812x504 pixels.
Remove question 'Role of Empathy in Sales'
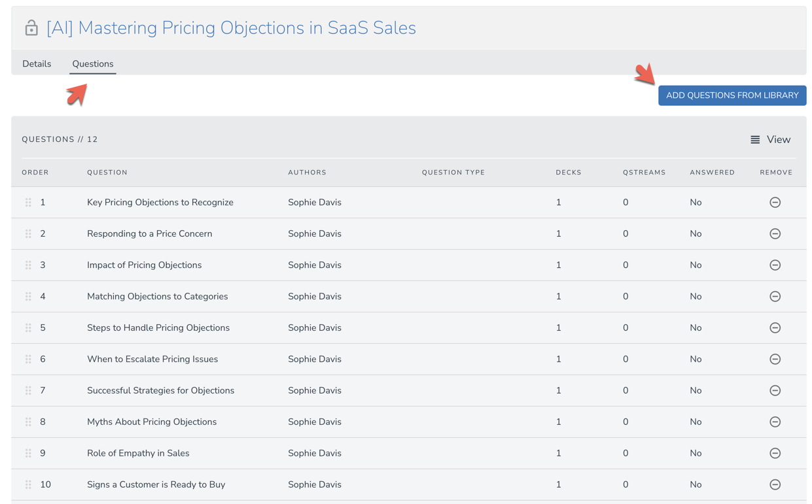775,454
